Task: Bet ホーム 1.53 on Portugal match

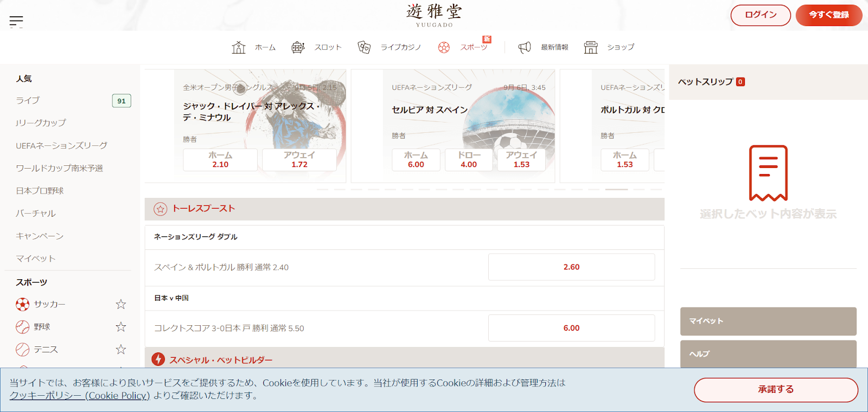Action: coord(625,160)
